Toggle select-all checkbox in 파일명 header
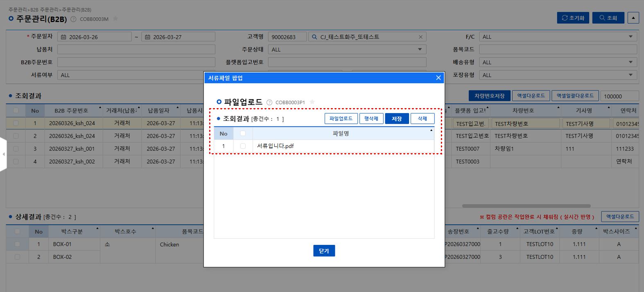The image size is (644, 292). pyautogui.click(x=243, y=133)
